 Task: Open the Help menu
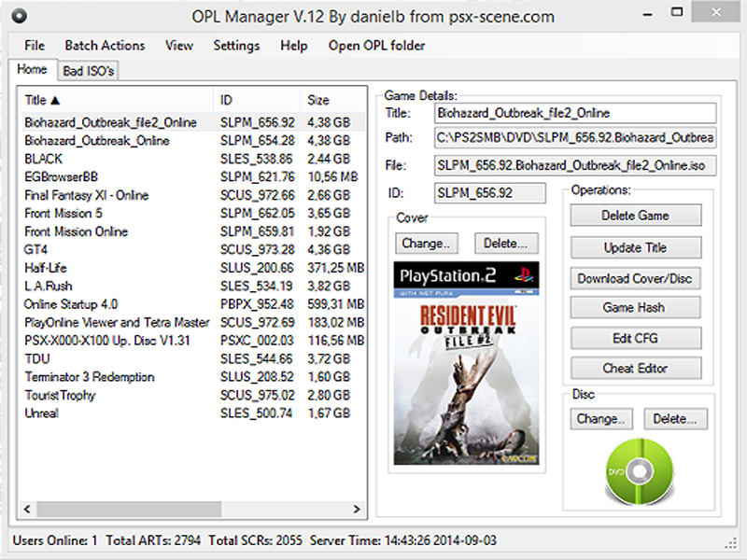(294, 45)
